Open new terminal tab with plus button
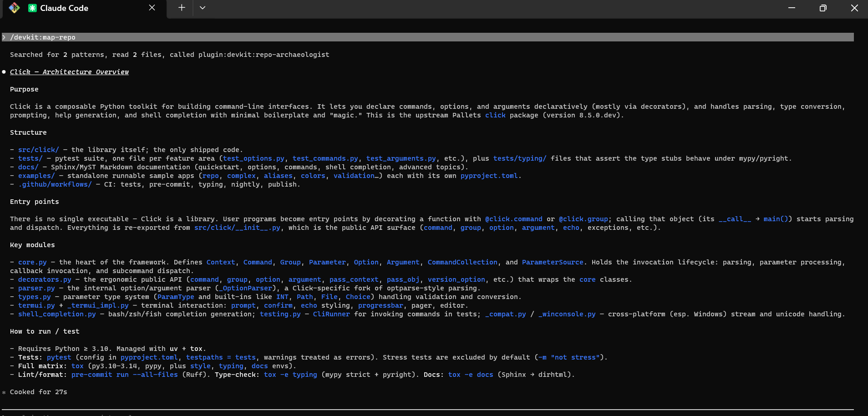Screen dimensions: 868x416 [182, 8]
